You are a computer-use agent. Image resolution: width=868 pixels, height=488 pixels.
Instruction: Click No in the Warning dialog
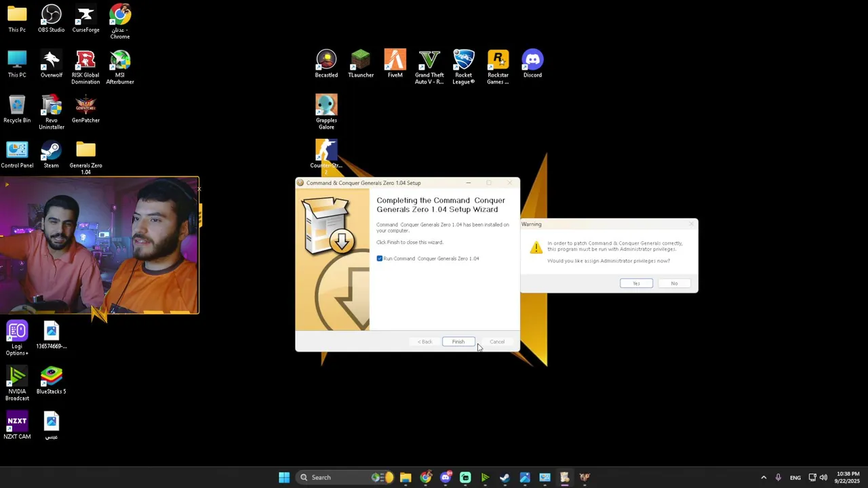click(x=674, y=283)
